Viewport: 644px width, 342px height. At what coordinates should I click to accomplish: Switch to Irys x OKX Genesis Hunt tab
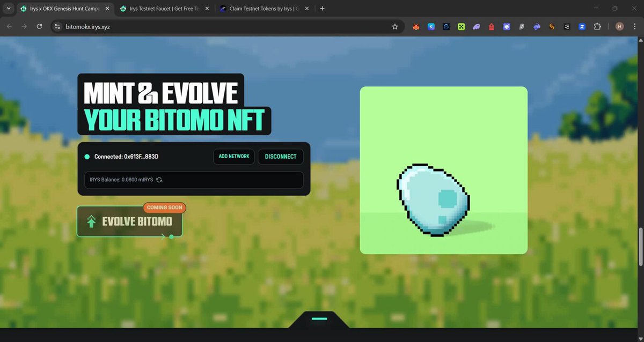[x=64, y=9]
